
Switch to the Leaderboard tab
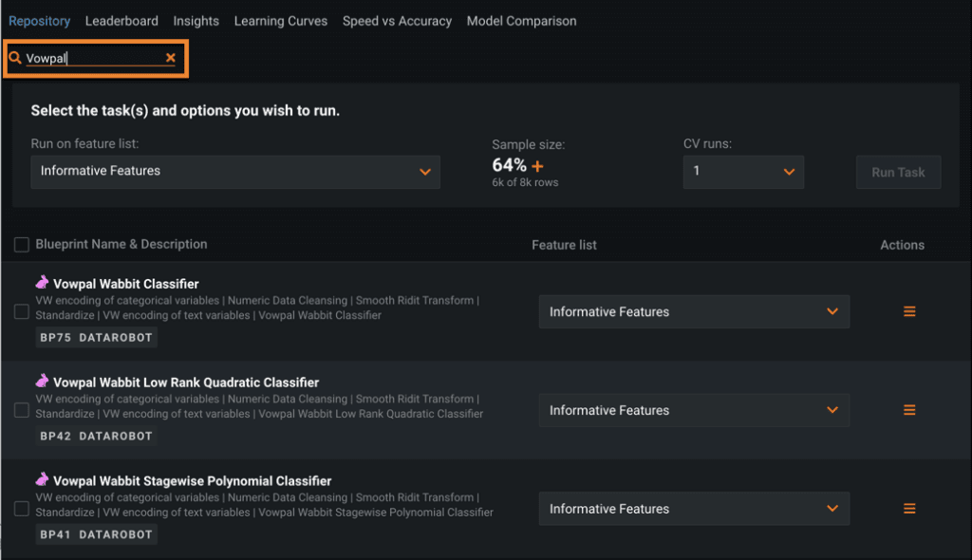(x=121, y=21)
